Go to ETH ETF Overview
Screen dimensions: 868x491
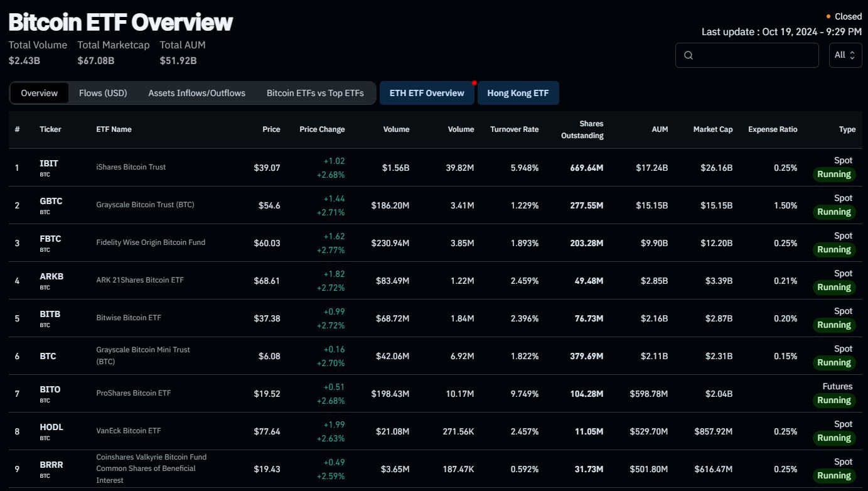click(x=427, y=93)
